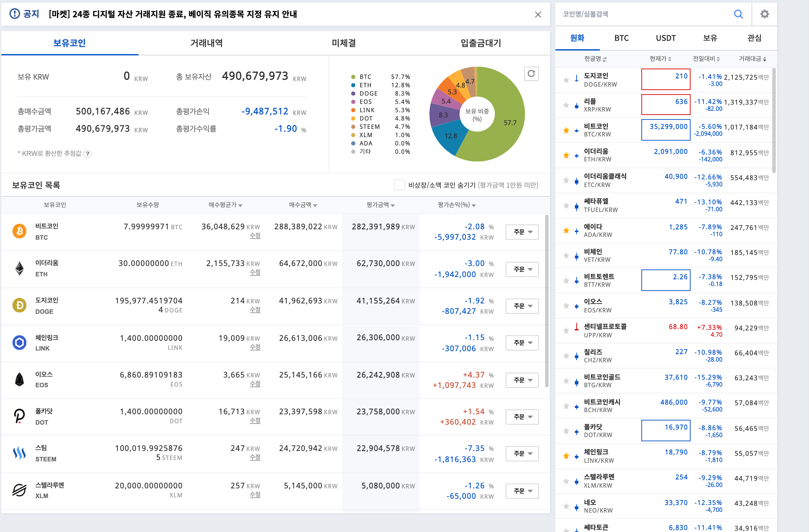Click the Bitcoin logo icon in holdings
The image size is (809, 532).
(x=19, y=231)
